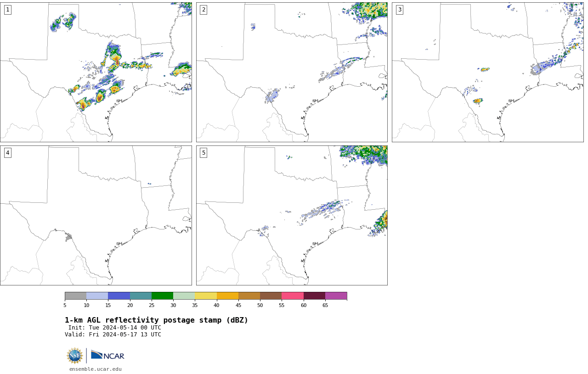
Task: Click the 1-km AGL reflectivity title
Action: click(x=156, y=320)
